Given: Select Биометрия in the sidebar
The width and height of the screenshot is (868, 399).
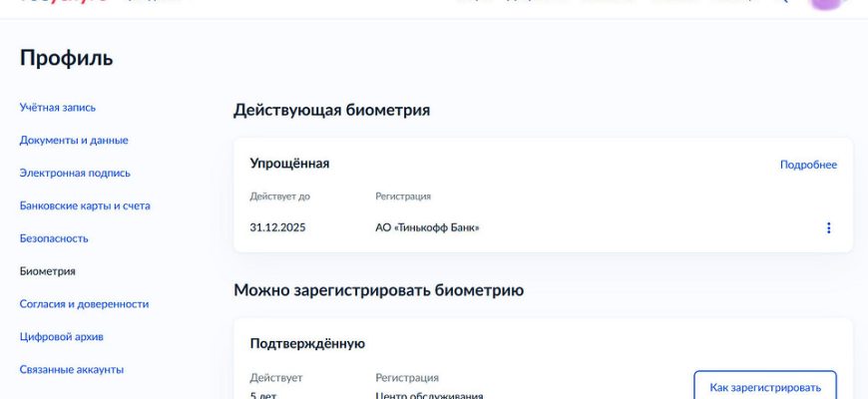Looking at the screenshot, I should (48, 271).
